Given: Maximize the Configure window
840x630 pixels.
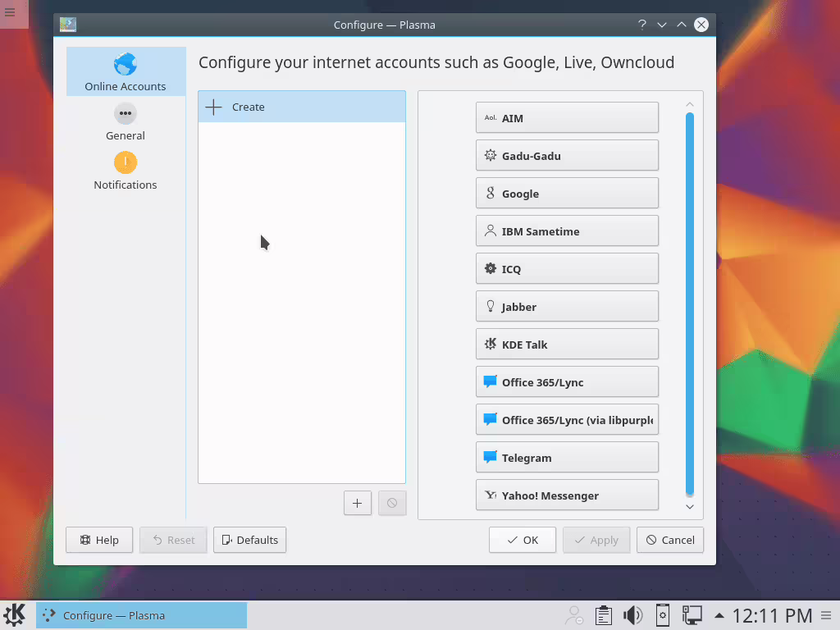Looking at the screenshot, I should tap(682, 25).
